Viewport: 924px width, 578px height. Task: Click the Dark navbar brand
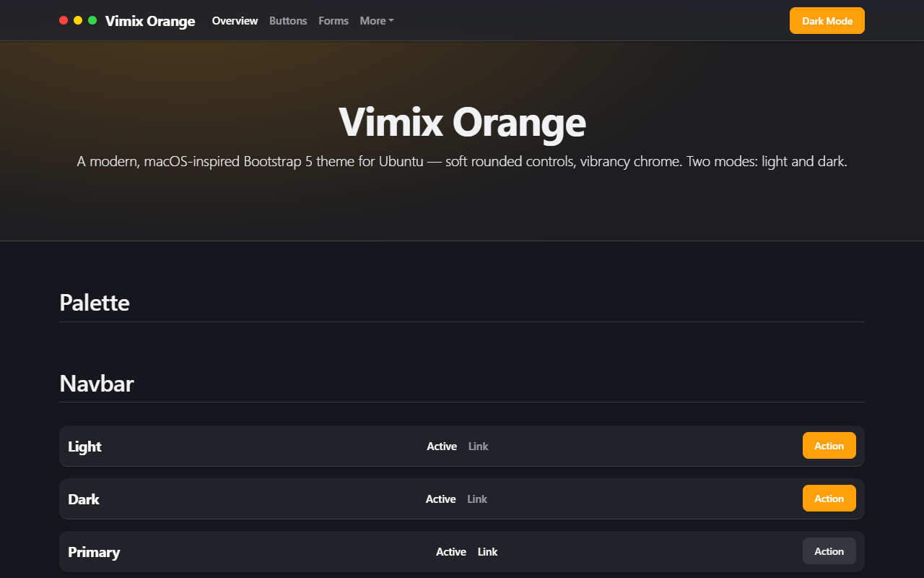pyautogui.click(x=84, y=499)
